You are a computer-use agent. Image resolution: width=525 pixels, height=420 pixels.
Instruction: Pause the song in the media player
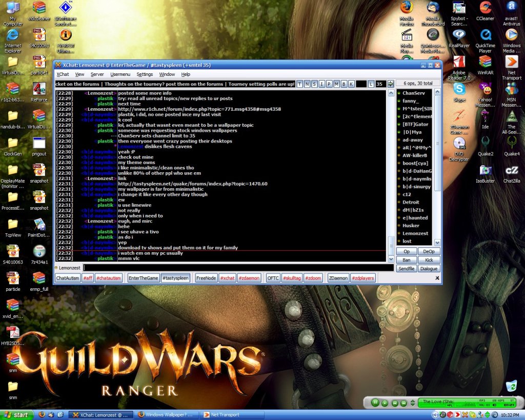pyautogui.click(x=375, y=403)
